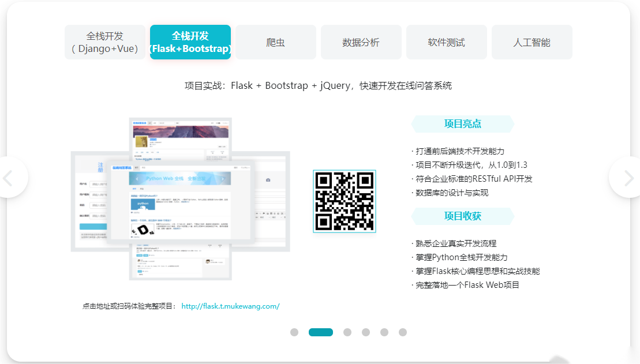Viewport: 640px width, 364px height.
Task: Jump to the third carousel dot
Action: (347, 332)
